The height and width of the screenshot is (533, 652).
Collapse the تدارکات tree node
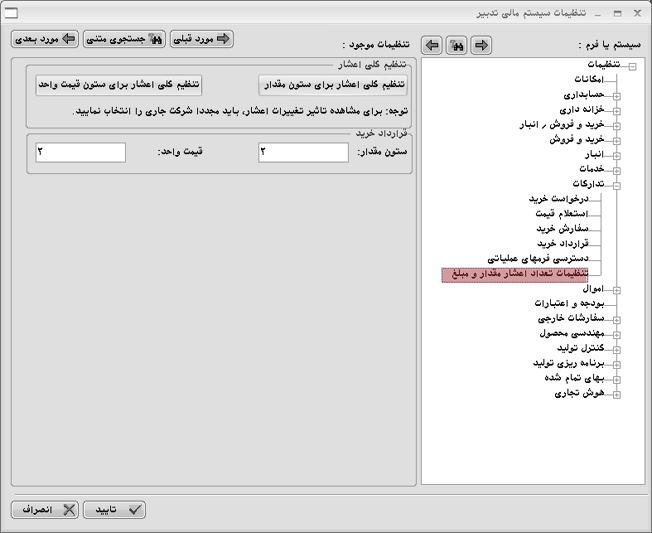pyautogui.click(x=617, y=185)
